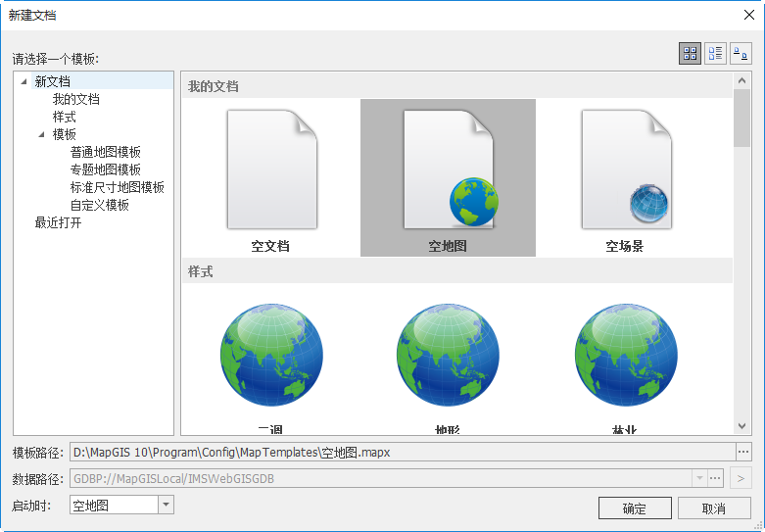Viewport: 765px width, 532px height.
Task: Click the template list scroll-down arrow
Action: [741, 426]
